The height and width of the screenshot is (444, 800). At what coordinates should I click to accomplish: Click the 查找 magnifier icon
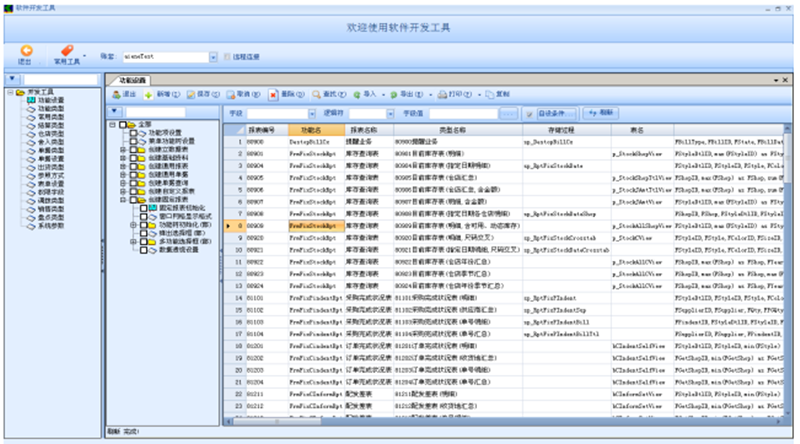click(x=314, y=94)
